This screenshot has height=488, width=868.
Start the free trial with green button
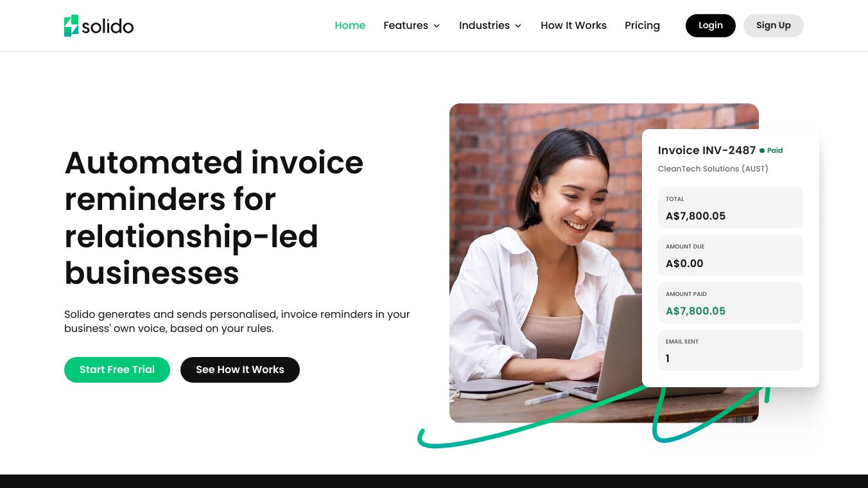pos(117,370)
